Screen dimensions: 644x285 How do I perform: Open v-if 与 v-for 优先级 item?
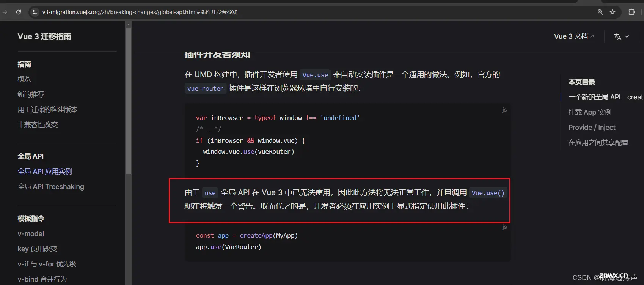pos(47,264)
